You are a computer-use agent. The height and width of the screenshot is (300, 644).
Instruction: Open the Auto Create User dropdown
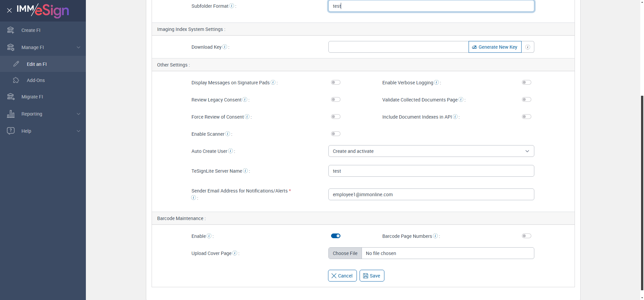[x=431, y=151]
